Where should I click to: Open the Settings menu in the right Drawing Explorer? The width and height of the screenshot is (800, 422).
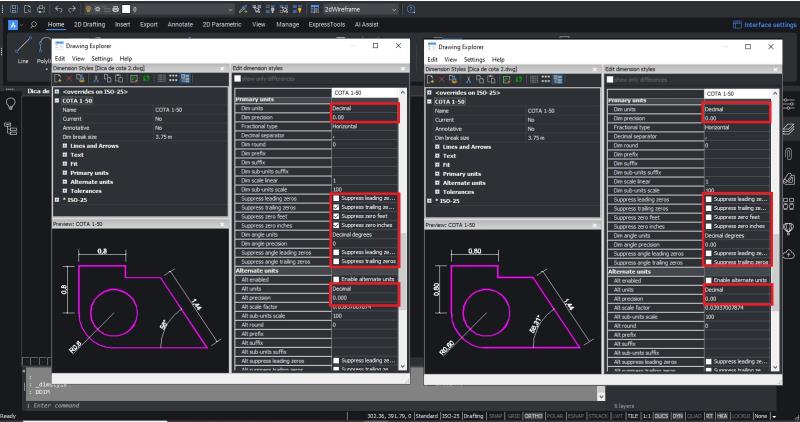(474, 59)
